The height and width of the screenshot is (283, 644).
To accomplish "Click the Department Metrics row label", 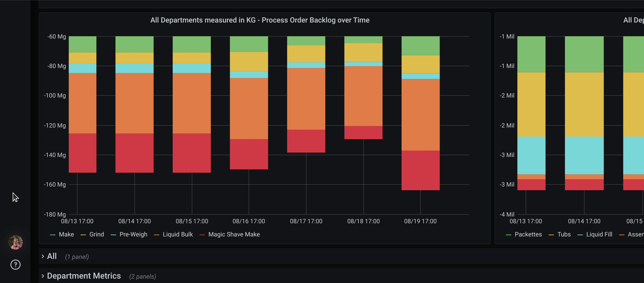I will [x=84, y=276].
